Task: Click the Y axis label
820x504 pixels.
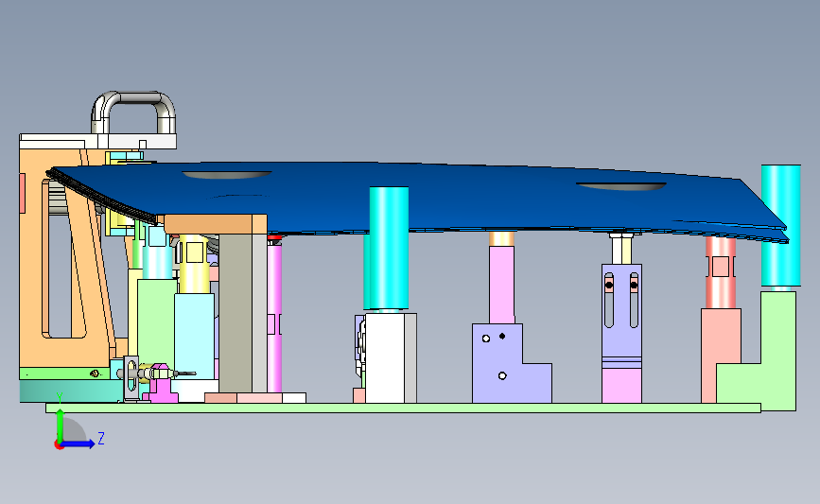Action: (x=60, y=398)
